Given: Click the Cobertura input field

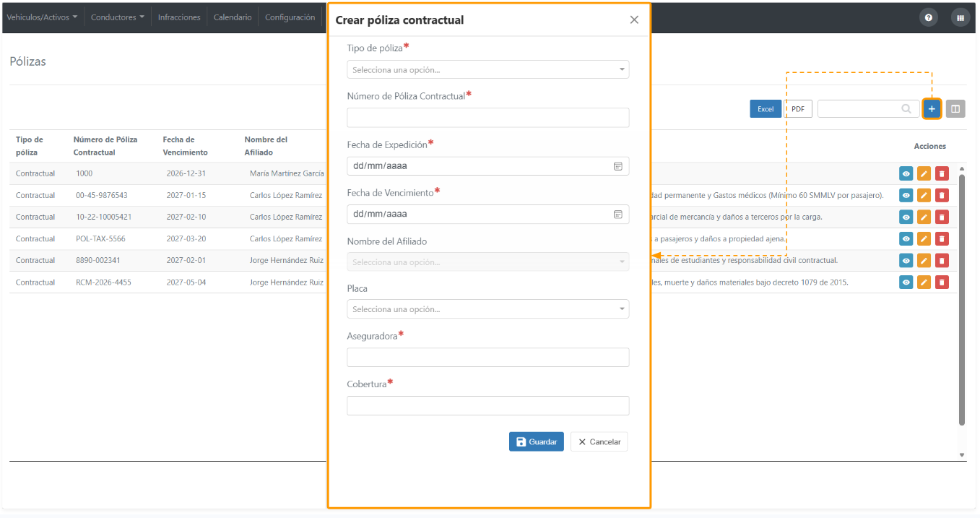Looking at the screenshot, I should (x=488, y=405).
